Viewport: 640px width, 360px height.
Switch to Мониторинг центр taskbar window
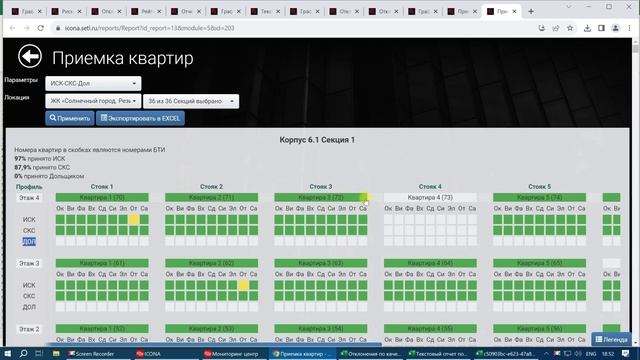click(x=232, y=353)
